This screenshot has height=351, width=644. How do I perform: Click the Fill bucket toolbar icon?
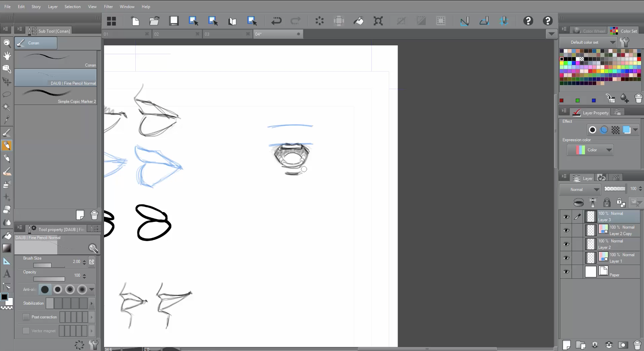pos(359,21)
